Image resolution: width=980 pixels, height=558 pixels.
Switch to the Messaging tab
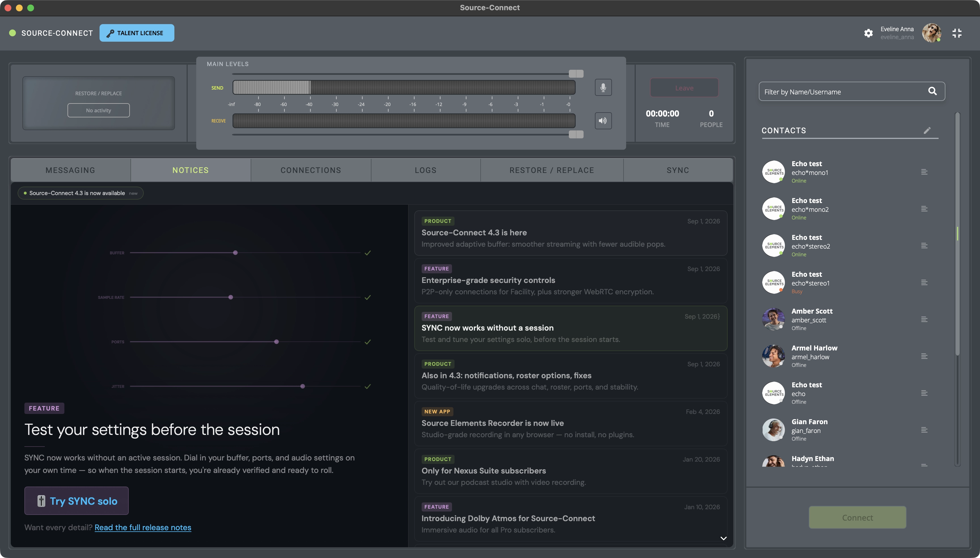[x=71, y=170]
